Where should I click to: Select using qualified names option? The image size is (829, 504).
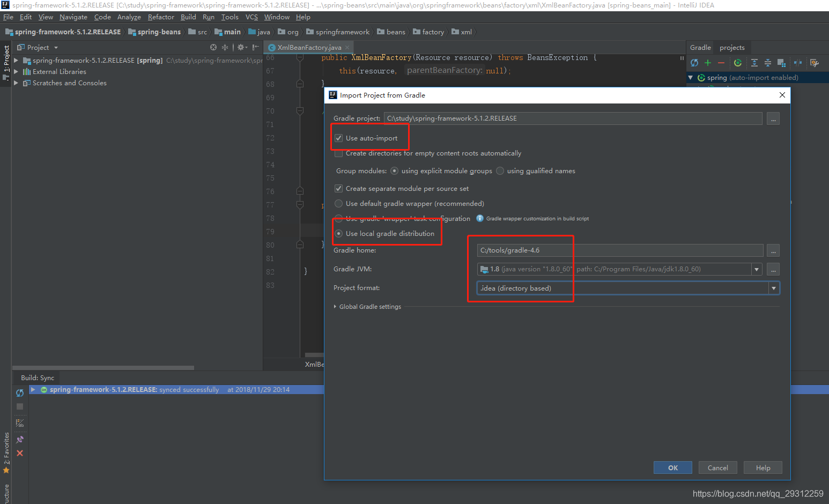click(500, 171)
